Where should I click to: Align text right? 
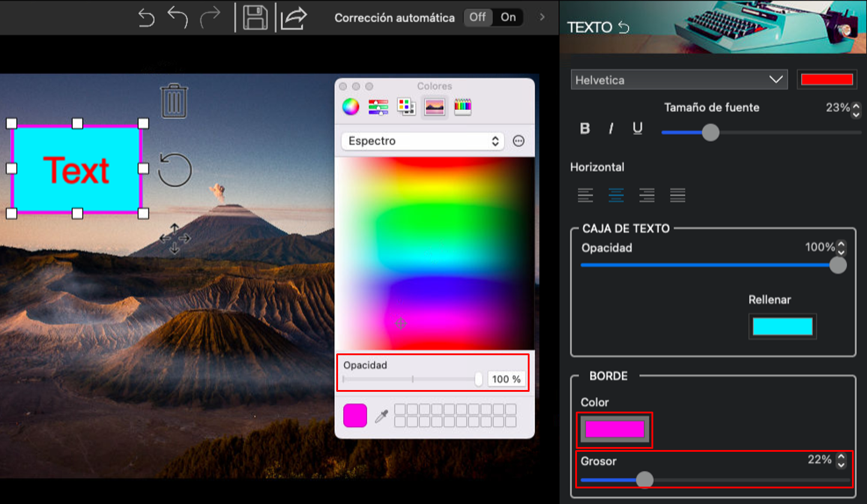click(647, 194)
